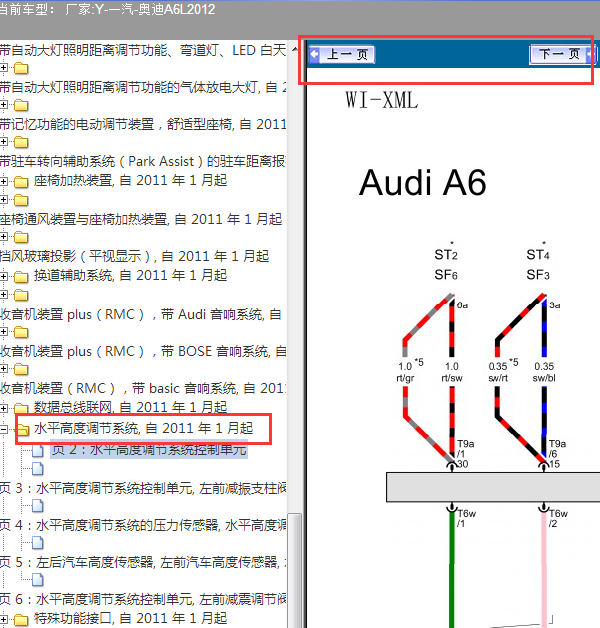This screenshot has width=600, height=628.
Task: Select 座椅加热装置, 自 2011 年 1 月起
Action: pos(131,180)
